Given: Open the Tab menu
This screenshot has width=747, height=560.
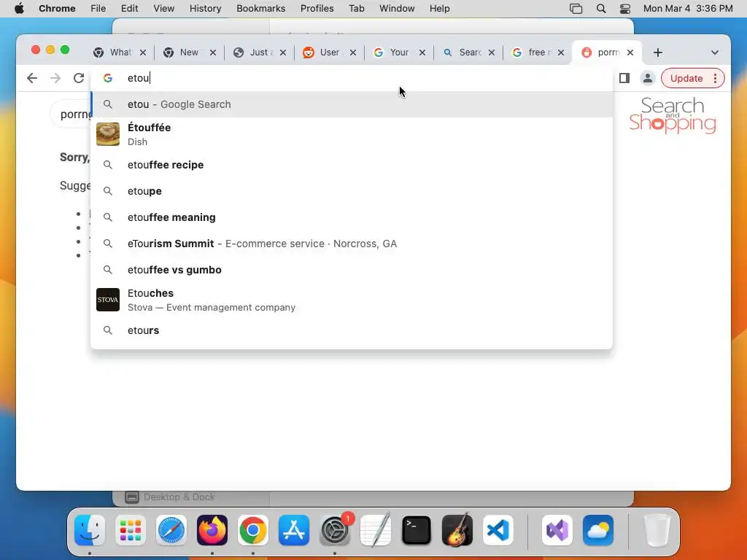Looking at the screenshot, I should (356, 9).
